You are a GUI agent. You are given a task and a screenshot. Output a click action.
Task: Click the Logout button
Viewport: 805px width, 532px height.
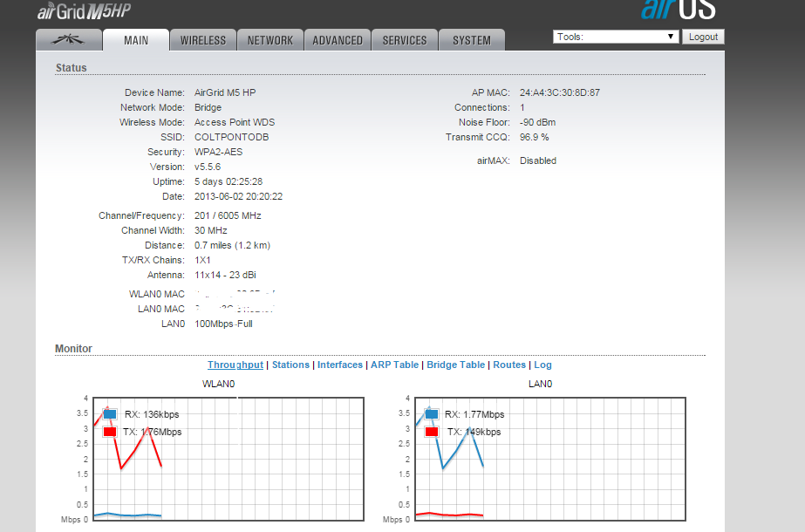pyautogui.click(x=703, y=37)
